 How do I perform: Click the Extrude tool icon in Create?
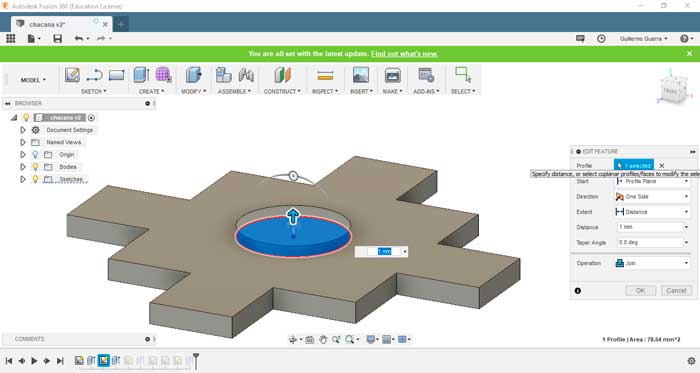pos(142,75)
